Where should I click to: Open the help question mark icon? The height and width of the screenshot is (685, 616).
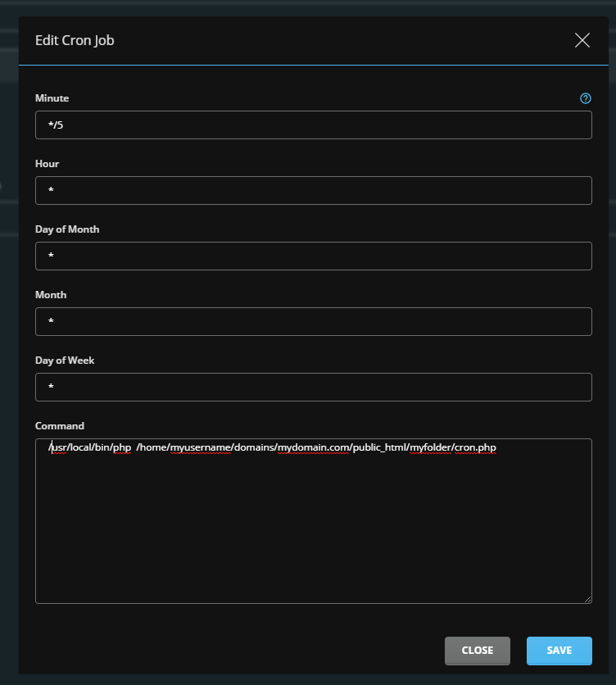[x=586, y=98]
